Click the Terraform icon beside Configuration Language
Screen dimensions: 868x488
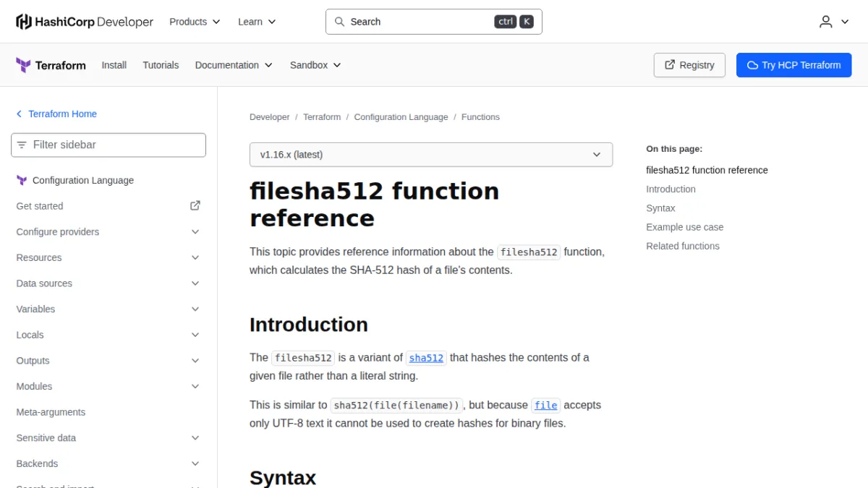pyautogui.click(x=22, y=181)
